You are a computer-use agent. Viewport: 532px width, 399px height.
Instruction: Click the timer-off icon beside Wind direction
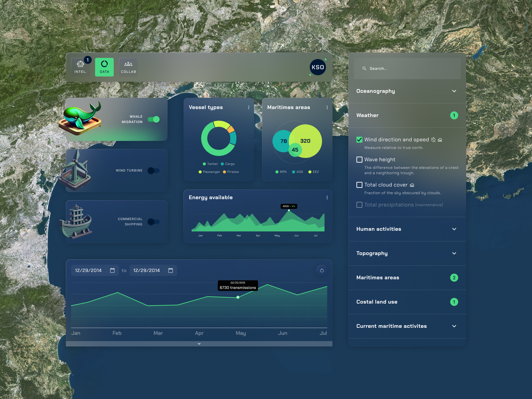433,140
